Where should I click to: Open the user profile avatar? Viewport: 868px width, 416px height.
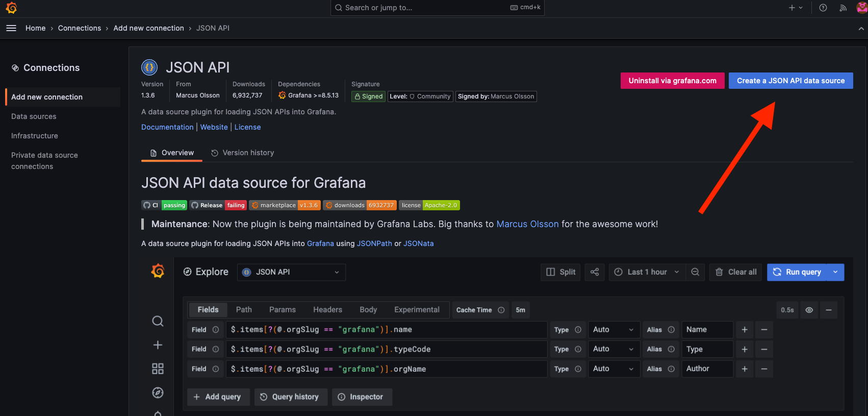pyautogui.click(x=862, y=8)
